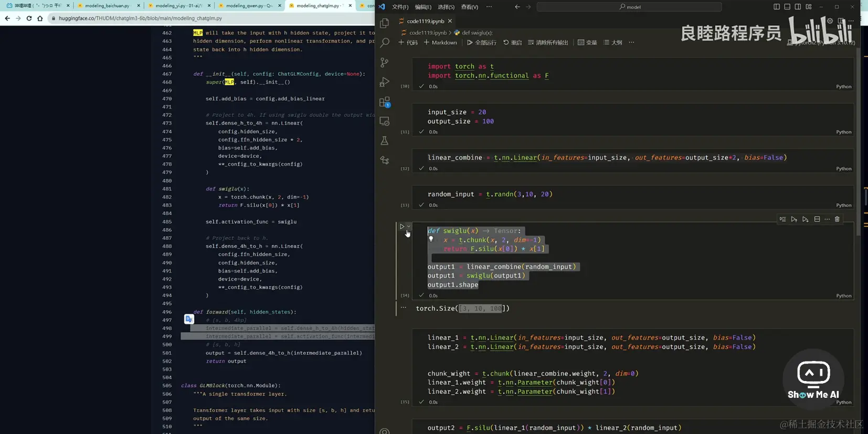This screenshot has width=868, height=434.
Task: Switch to the modeling_yi.py browser tab
Action: (x=178, y=6)
